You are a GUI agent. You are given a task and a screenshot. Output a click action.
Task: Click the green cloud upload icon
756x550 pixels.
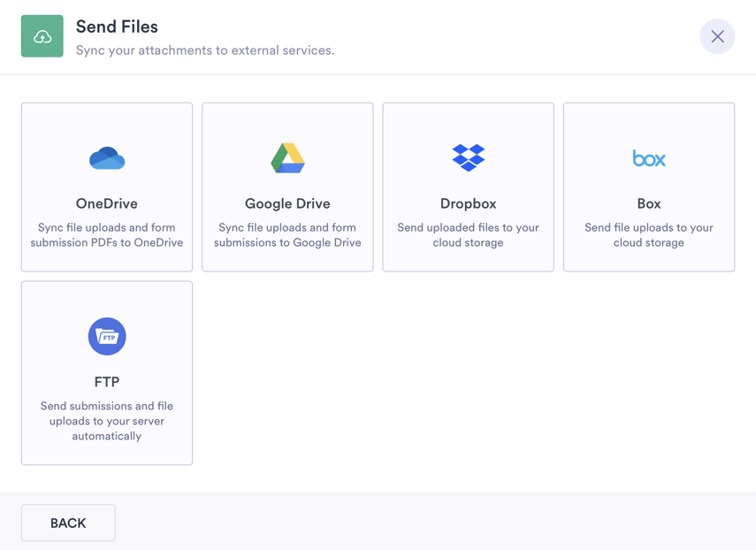point(42,36)
